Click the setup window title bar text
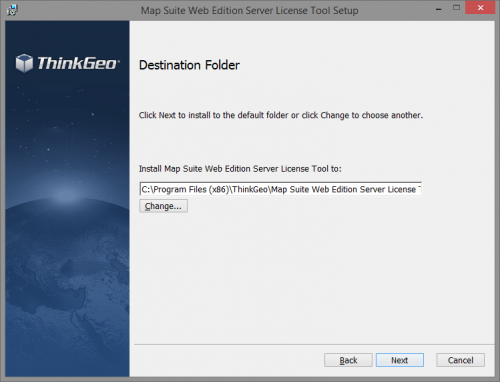500x382 pixels. (x=249, y=10)
